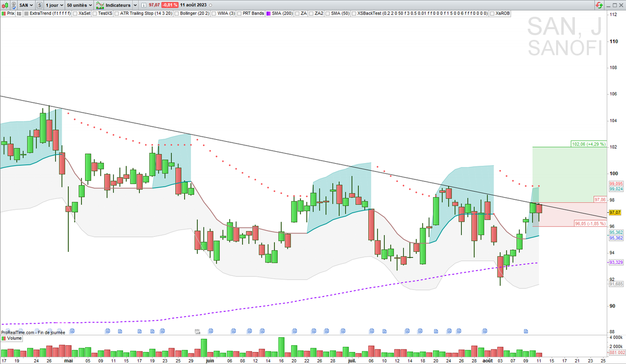
Task: Click the juil. month label on time axis
Action: tap(352, 360)
